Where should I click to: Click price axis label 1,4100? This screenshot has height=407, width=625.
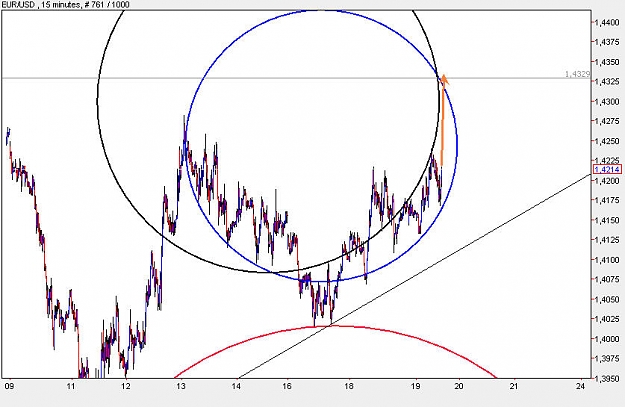[607, 260]
